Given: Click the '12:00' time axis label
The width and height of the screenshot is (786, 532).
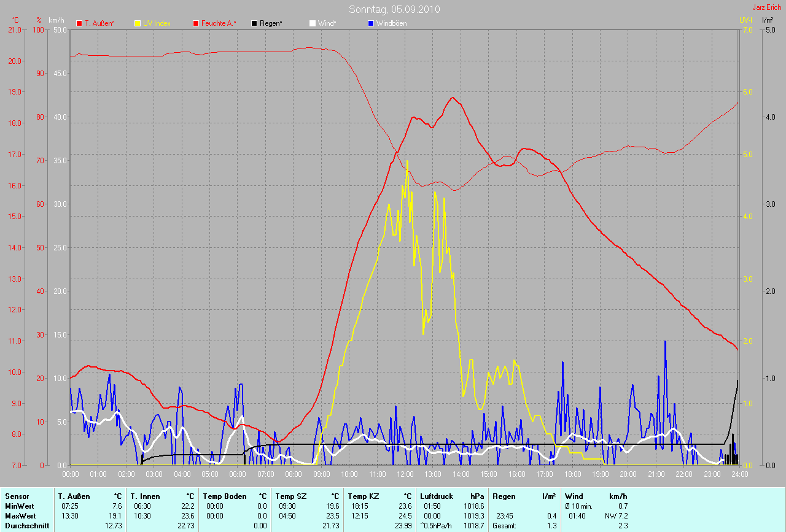Looking at the screenshot, I should click(x=405, y=474).
